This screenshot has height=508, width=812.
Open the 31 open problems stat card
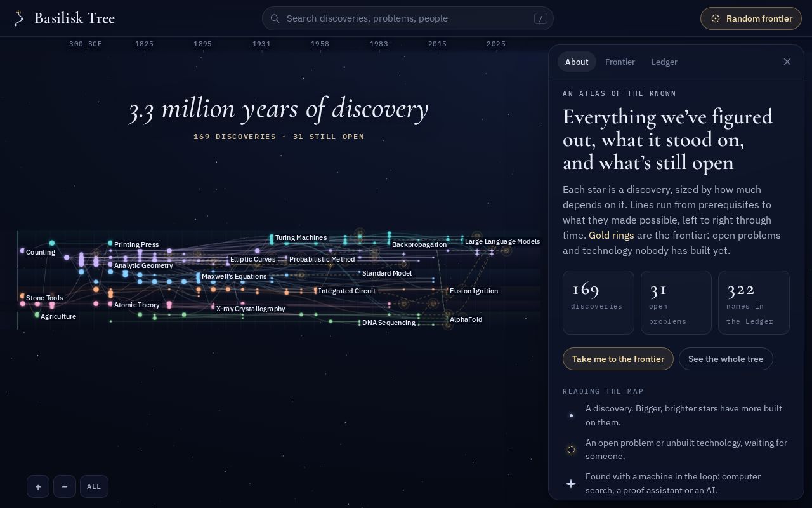pos(676,302)
